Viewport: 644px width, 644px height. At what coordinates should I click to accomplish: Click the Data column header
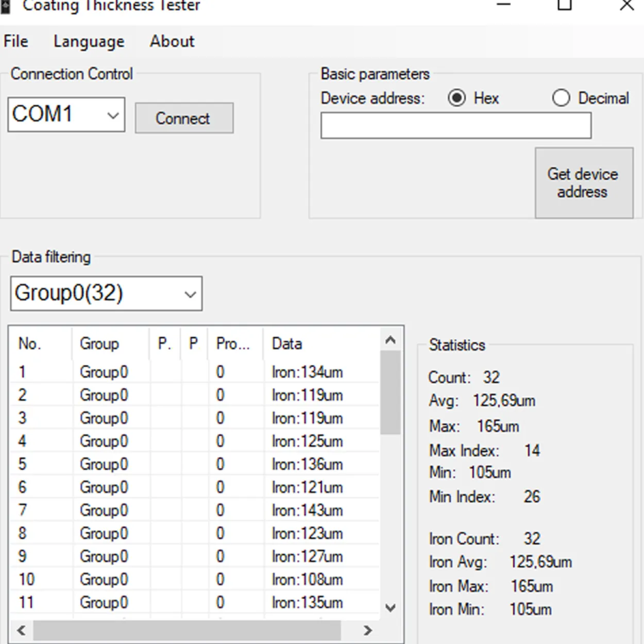pos(321,344)
